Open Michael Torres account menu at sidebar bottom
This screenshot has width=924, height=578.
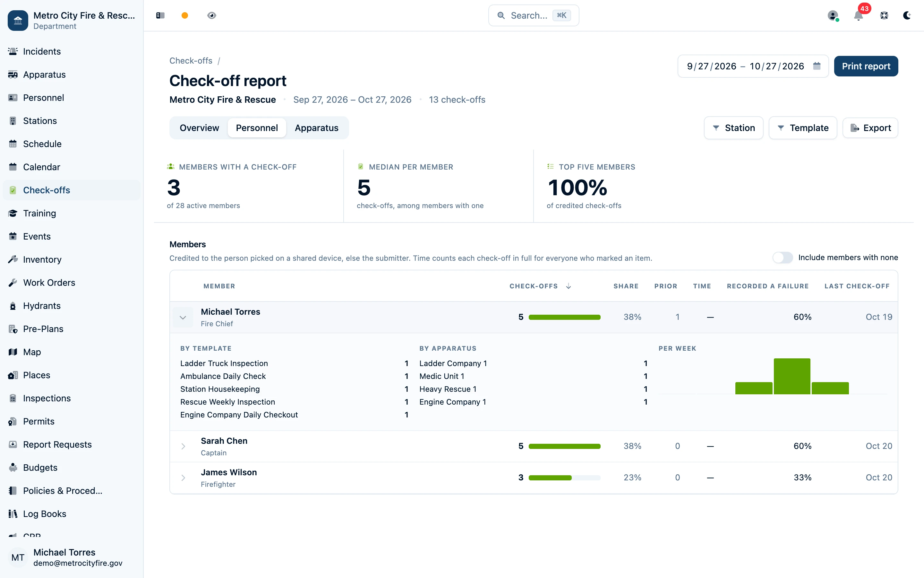tap(72, 557)
